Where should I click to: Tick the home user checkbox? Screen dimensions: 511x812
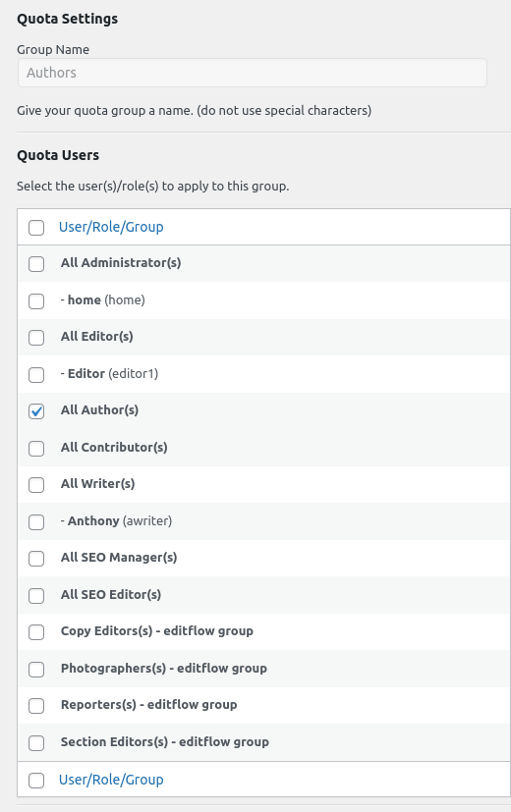point(36,300)
